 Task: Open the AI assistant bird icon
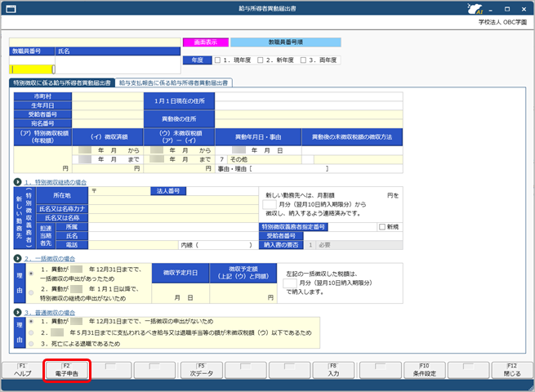pos(475,9)
